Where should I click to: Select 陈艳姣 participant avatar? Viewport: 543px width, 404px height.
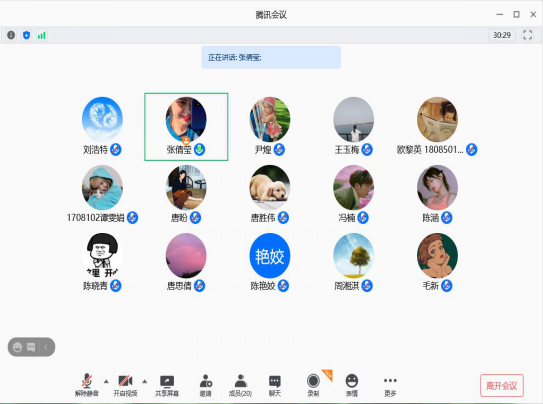click(270, 256)
